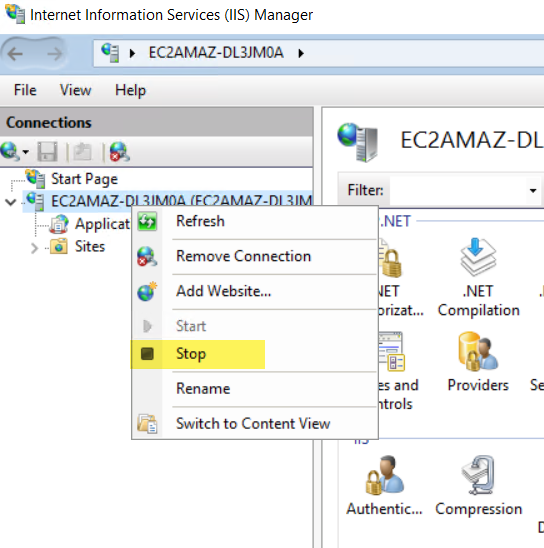The image size is (544, 548).
Task: Select Application Pools tree node
Action: coord(102,224)
